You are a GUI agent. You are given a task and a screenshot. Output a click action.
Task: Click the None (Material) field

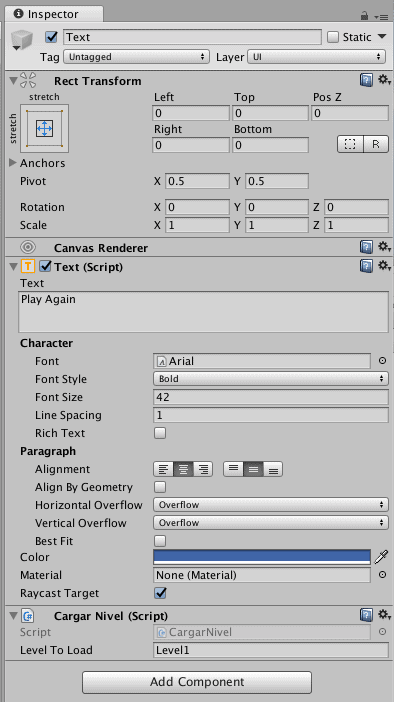(x=262, y=575)
